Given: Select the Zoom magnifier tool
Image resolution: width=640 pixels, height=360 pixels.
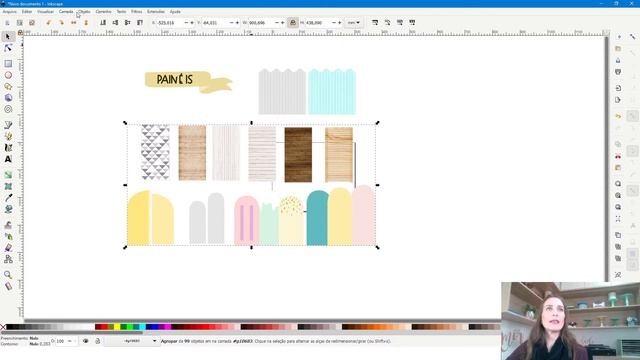Looking at the screenshot, I should [8, 275].
